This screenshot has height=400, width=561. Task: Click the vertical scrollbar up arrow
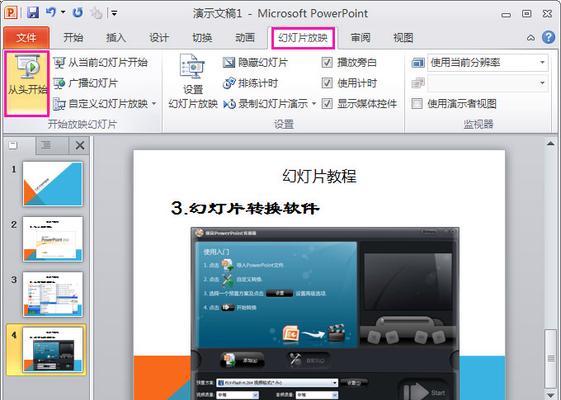tap(551, 143)
